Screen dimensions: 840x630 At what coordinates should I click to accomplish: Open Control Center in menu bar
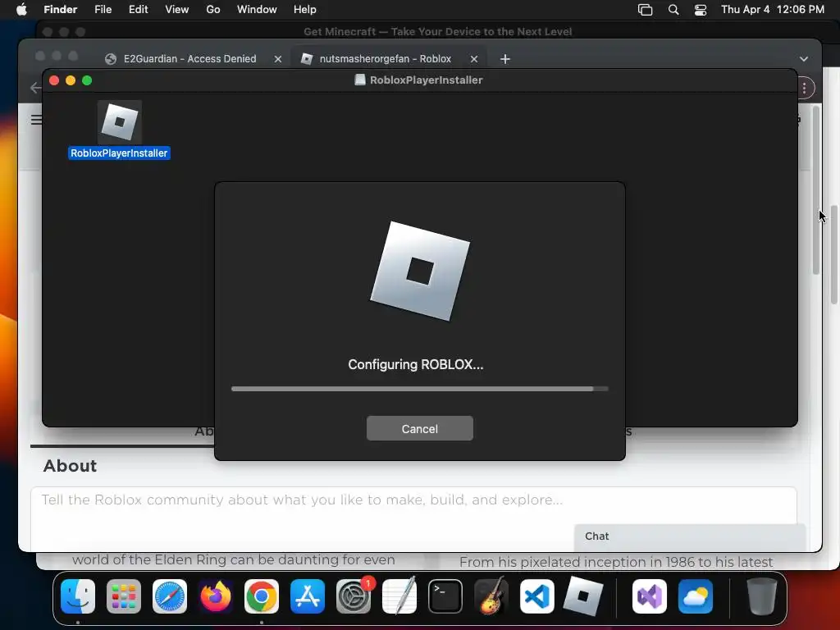tap(701, 10)
